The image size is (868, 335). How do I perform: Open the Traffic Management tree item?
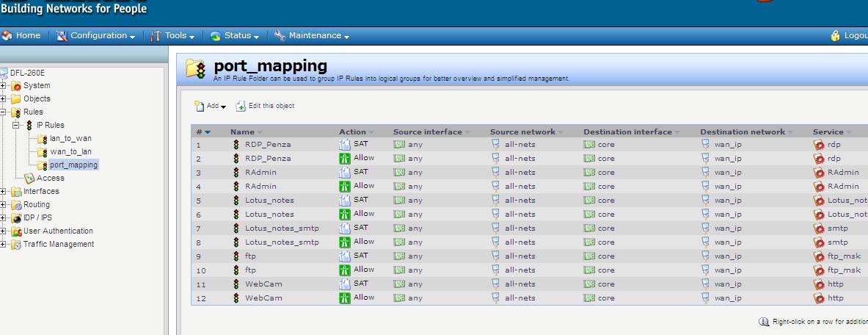point(58,245)
